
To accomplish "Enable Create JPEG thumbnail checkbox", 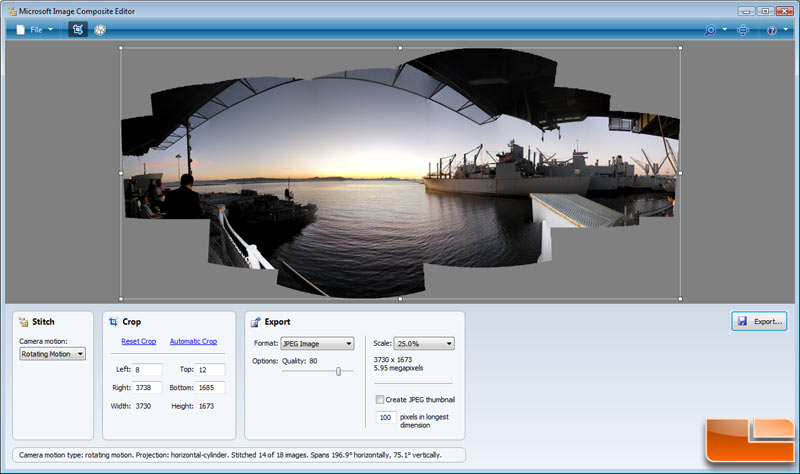I will coord(380,399).
